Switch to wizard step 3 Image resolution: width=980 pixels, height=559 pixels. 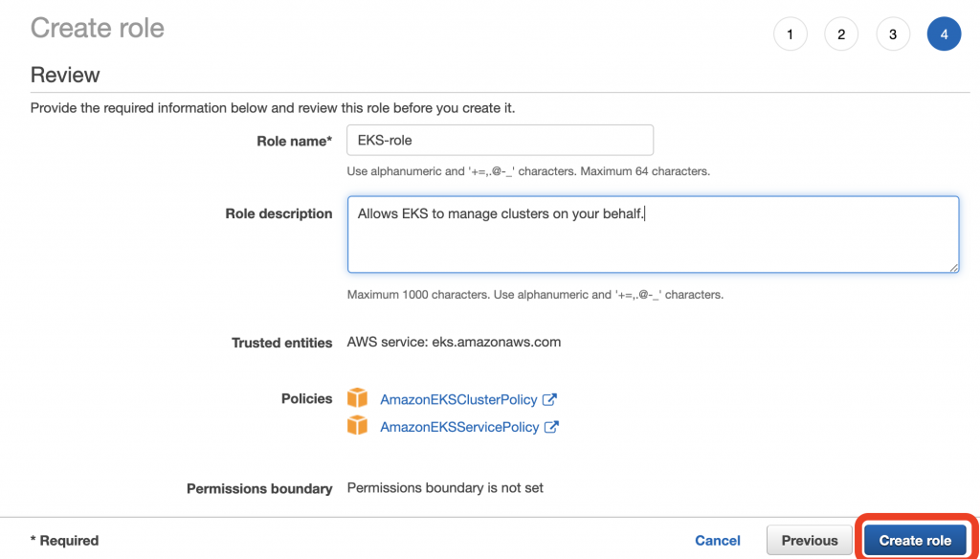coord(893,34)
